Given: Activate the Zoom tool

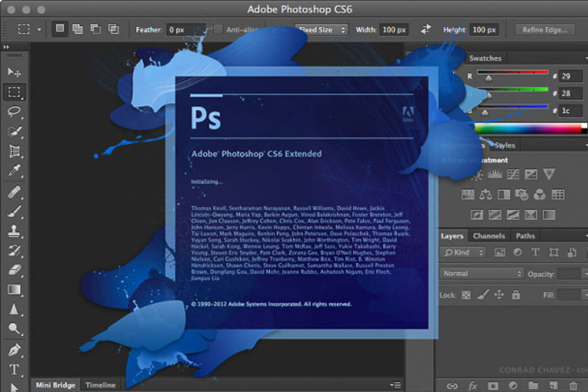Looking at the screenshot, I should (x=14, y=329).
